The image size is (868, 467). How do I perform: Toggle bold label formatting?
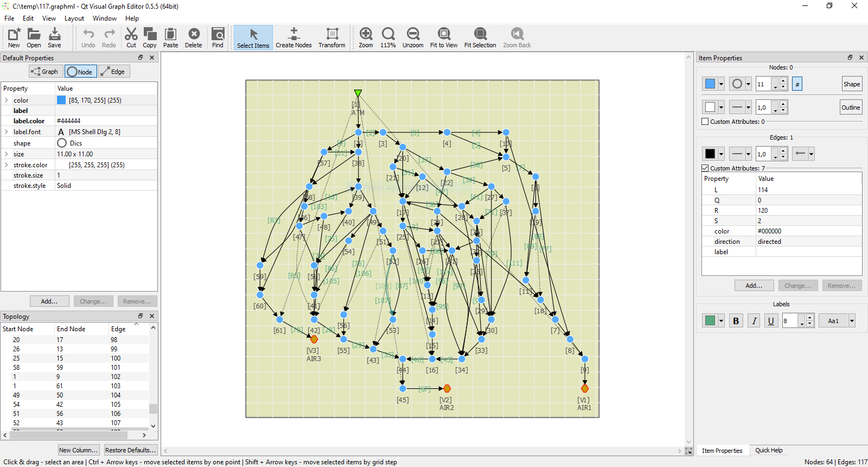click(736, 321)
